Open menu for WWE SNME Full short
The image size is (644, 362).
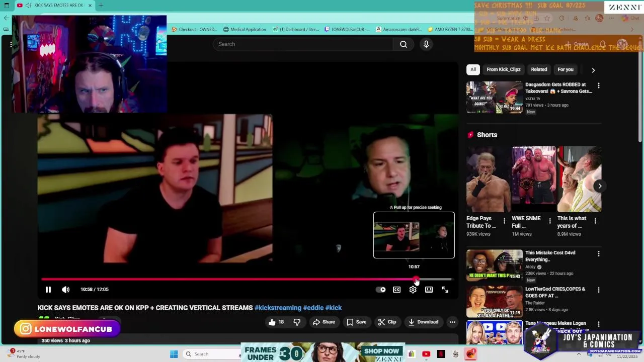pyautogui.click(x=550, y=221)
